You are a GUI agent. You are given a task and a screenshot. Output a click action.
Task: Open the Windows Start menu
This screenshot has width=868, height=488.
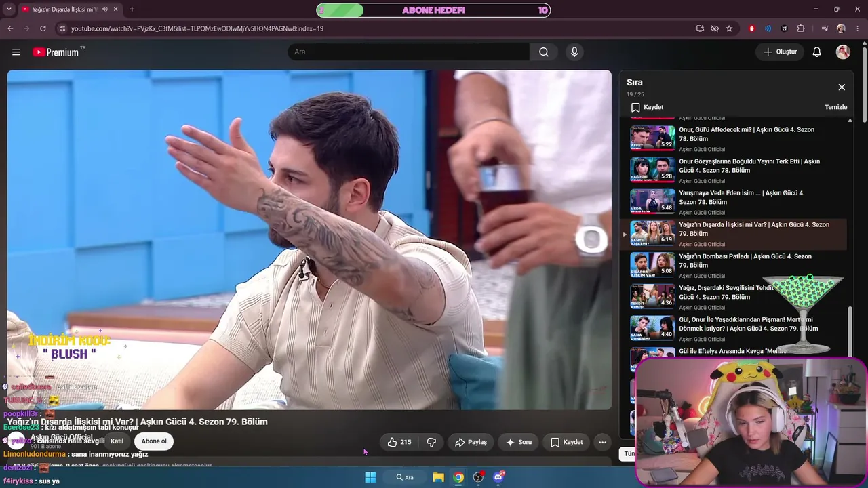(x=370, y=477)
